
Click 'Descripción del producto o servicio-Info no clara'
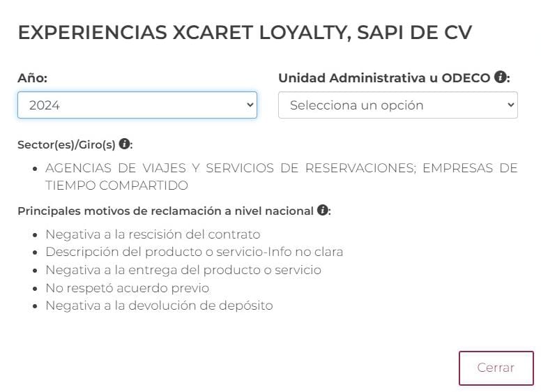194,252
